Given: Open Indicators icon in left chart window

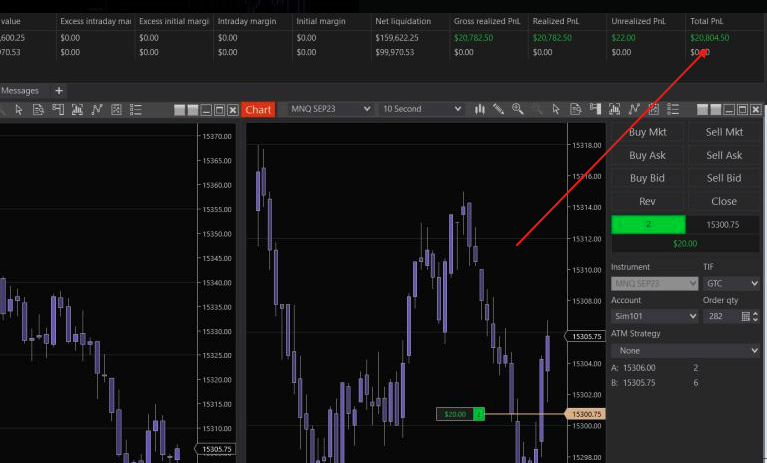Looking at the screenshot, I should pos(97,110).
